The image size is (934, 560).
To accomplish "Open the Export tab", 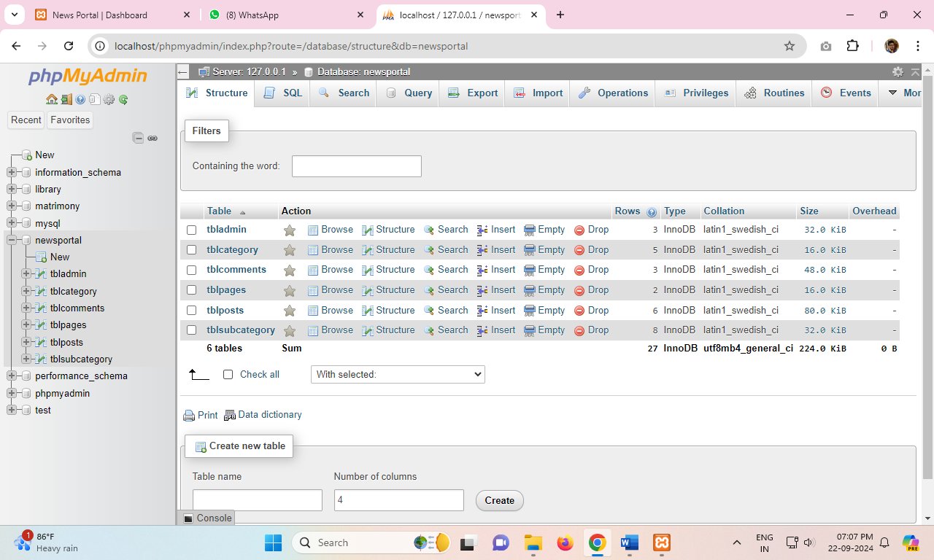I will pos(474,93).
